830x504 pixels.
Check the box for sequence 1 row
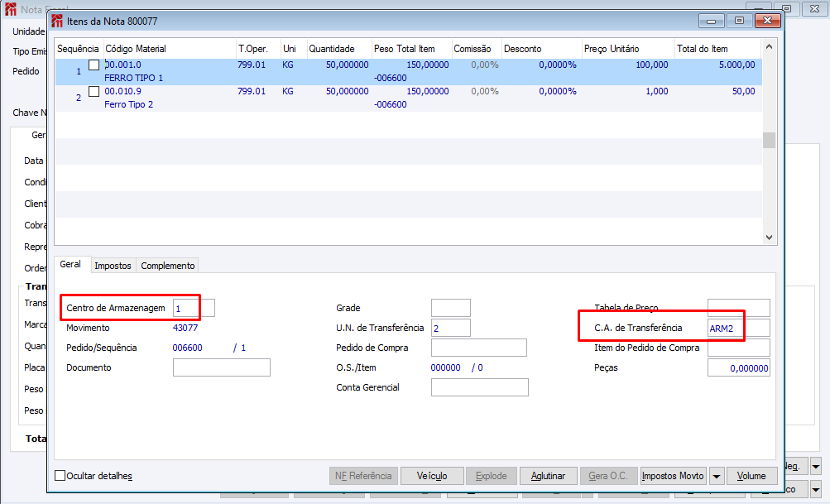click(x=94, y=65)
